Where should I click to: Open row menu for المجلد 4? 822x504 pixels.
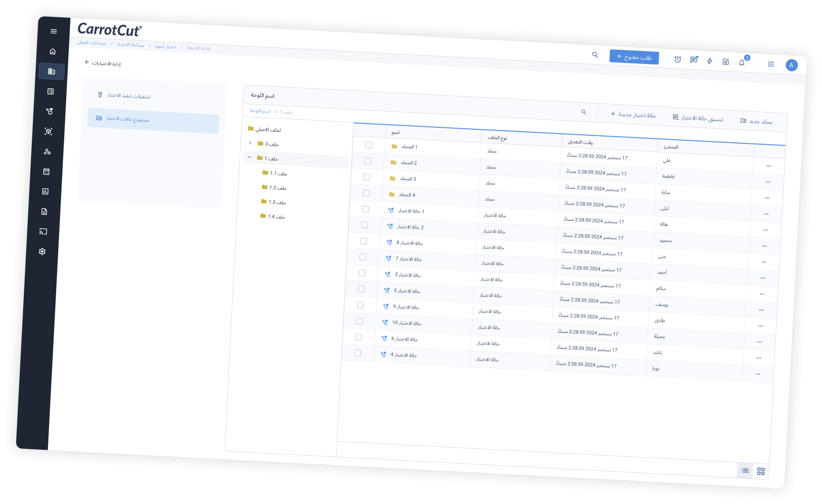point(766,214)
